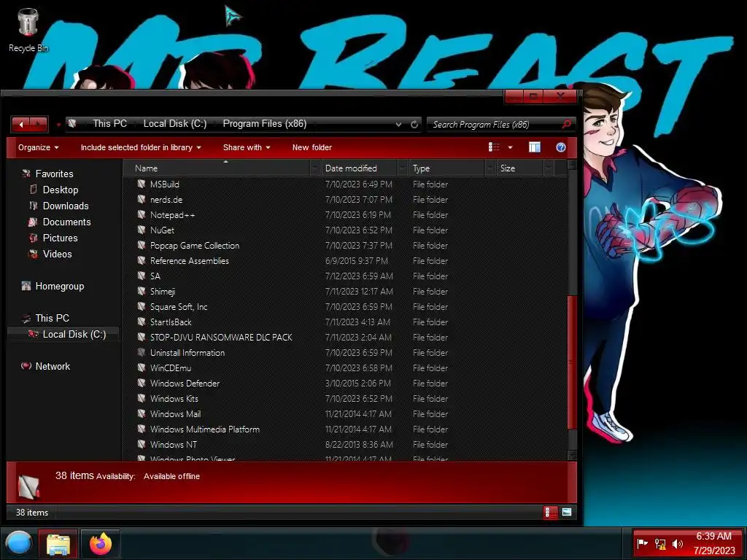Screen dimensions: 747x560
Task: Select Documents in the navigation pane
Action: click(66, 222)
